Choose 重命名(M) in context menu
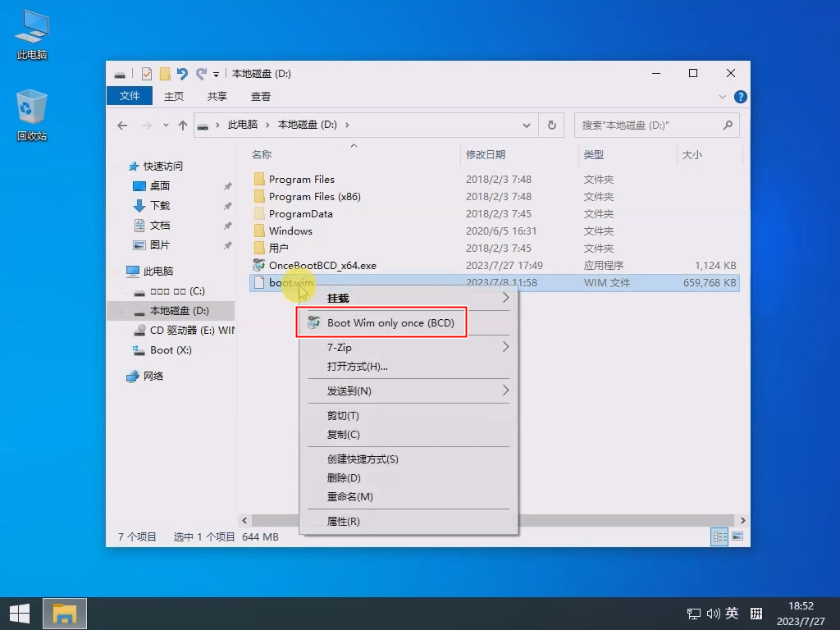Image resolution: width=840 pixels, height=630 pixels. click(x=409, y=496)
